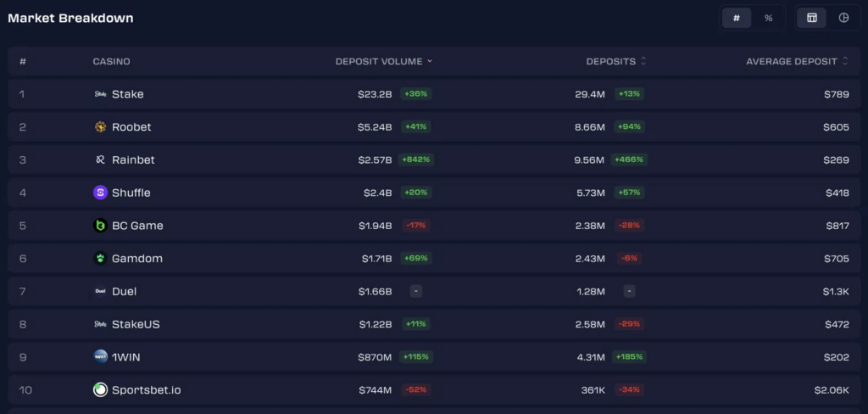868x414 pixels.
Task: Click the Rainbet logo icon
Action: point(100,159)
